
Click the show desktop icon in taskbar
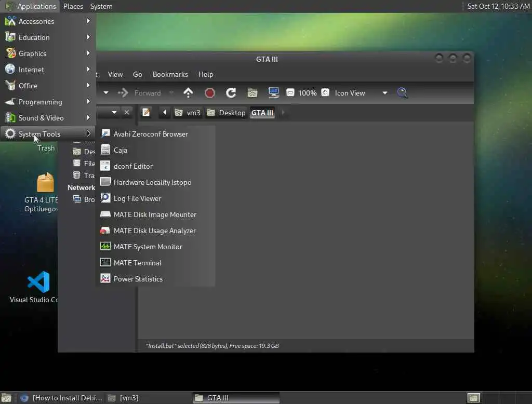(x=6, y=398)
